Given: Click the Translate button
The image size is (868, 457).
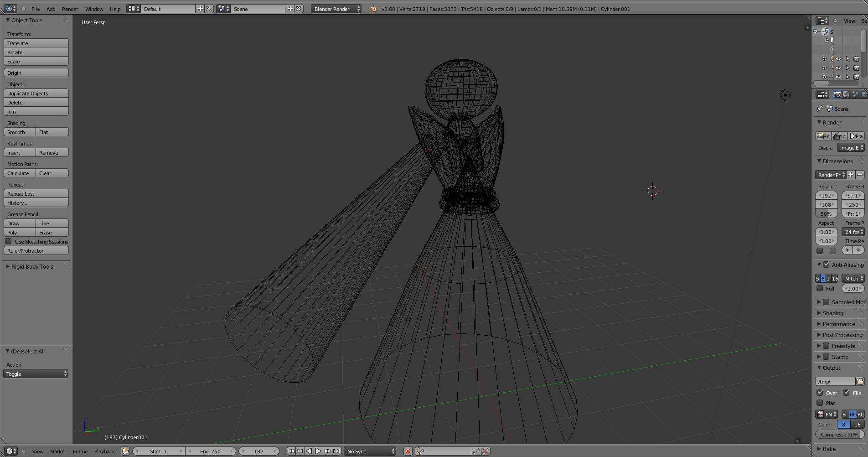Looking at the screenshot, I should (36, 43).
